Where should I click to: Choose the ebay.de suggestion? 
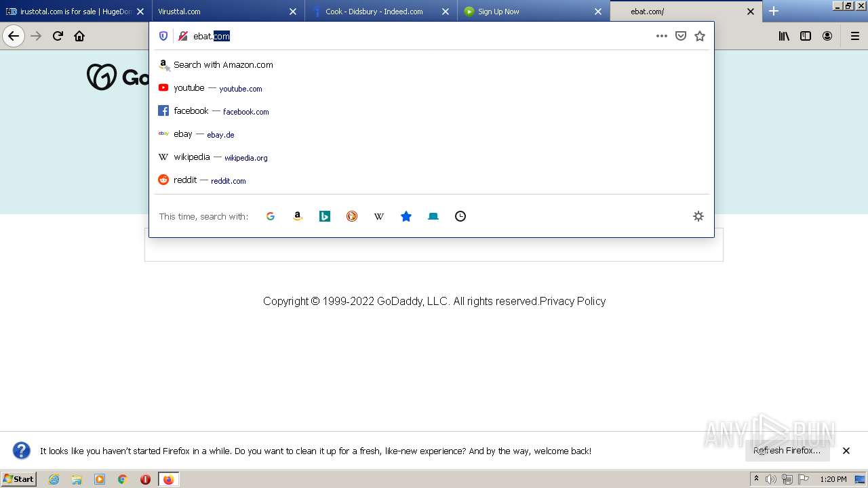[431, 134]
